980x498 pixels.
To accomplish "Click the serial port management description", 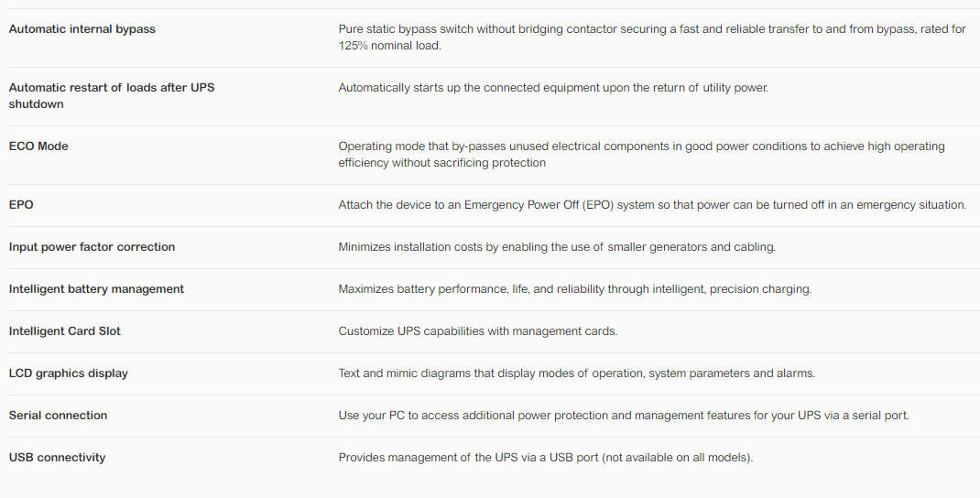I will [x=623, y=416].
